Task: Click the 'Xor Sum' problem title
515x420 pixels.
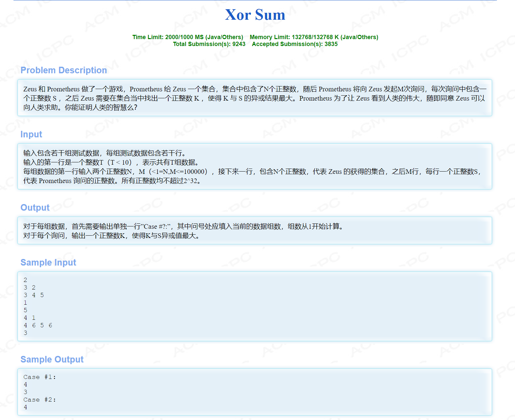Action: tap(255, 15)
